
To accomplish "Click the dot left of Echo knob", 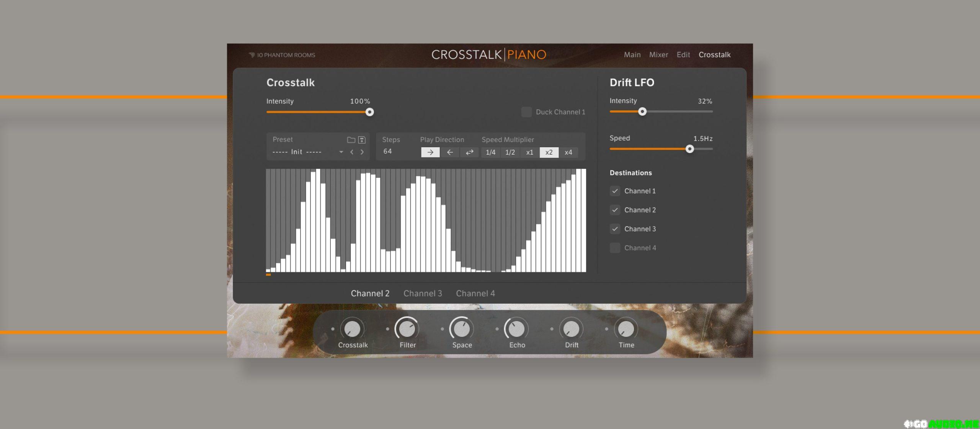I will click(x=497, y=329).
